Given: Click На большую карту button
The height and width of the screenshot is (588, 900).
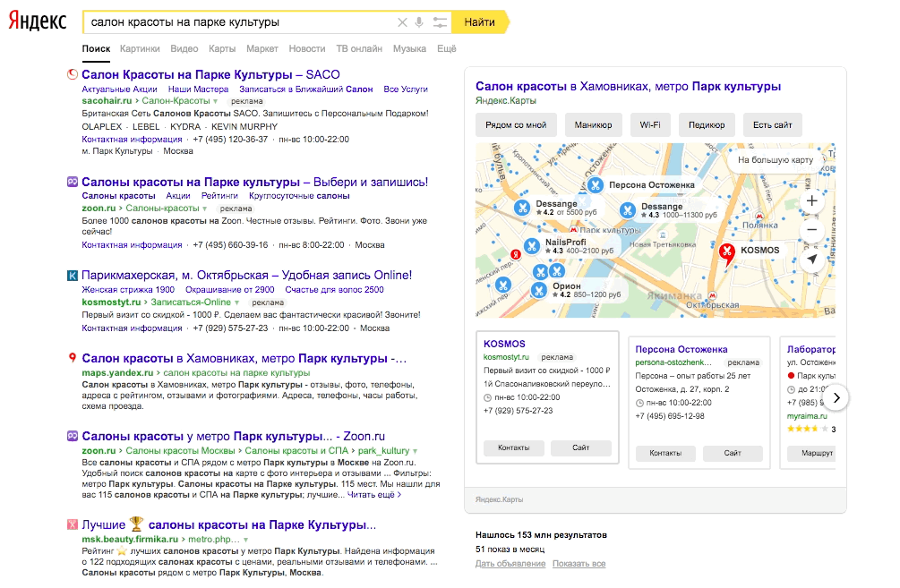Looking at the screenshot, I should 776,160.
